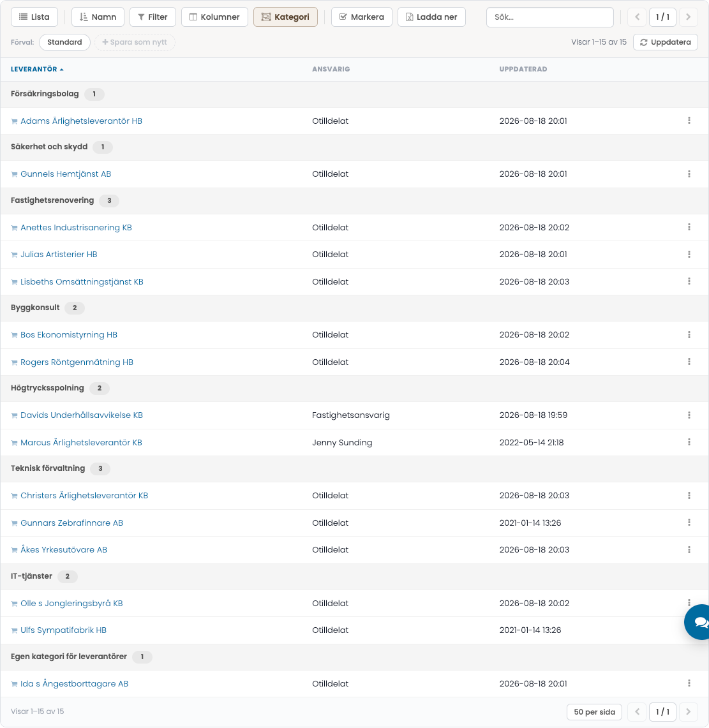Viewport: 709px width, 728px height.
Task: Click the Ansvarig column header
Action: [x=331, y=69]
